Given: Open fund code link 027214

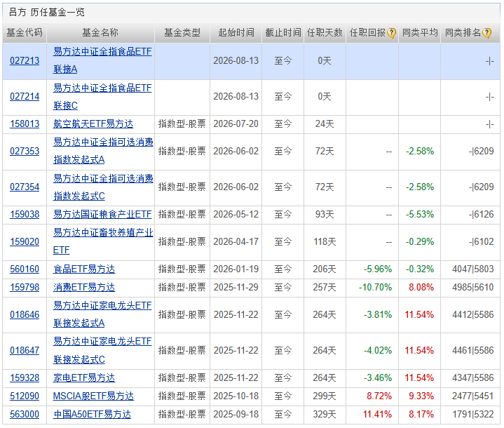Looking at the screenshot, I should (25, 96).
